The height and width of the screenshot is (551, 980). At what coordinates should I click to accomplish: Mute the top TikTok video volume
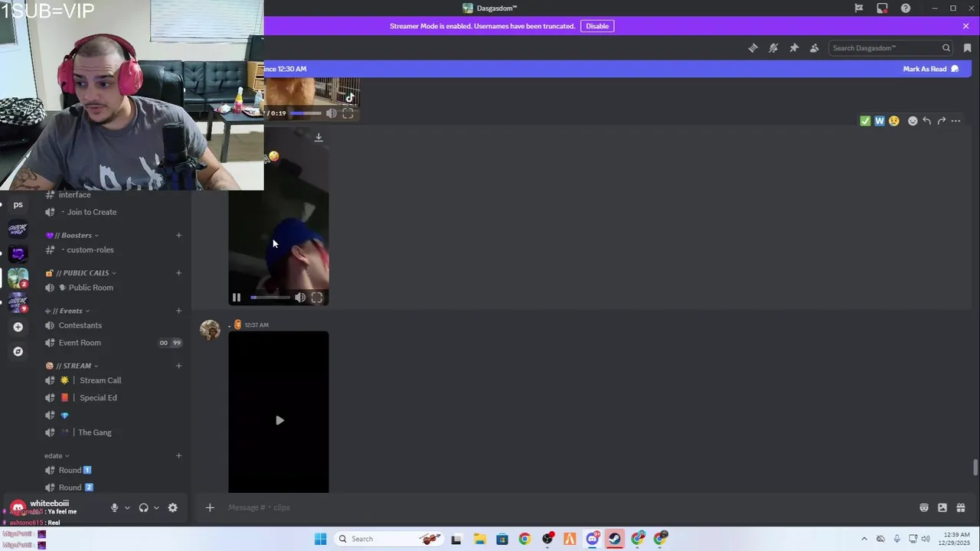tap(331, 113)
